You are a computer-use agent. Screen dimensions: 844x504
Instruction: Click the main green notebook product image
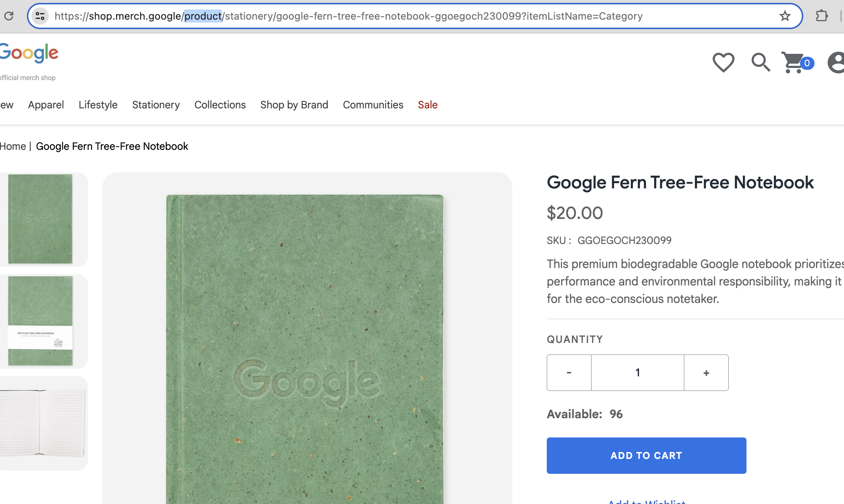tap(305, 349)
